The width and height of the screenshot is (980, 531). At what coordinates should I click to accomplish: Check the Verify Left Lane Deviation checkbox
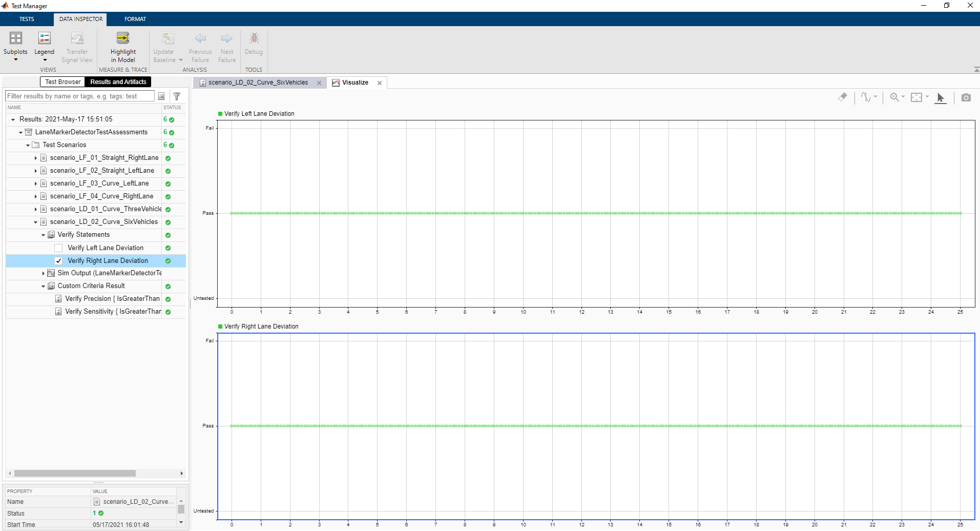tap(58, 248)
